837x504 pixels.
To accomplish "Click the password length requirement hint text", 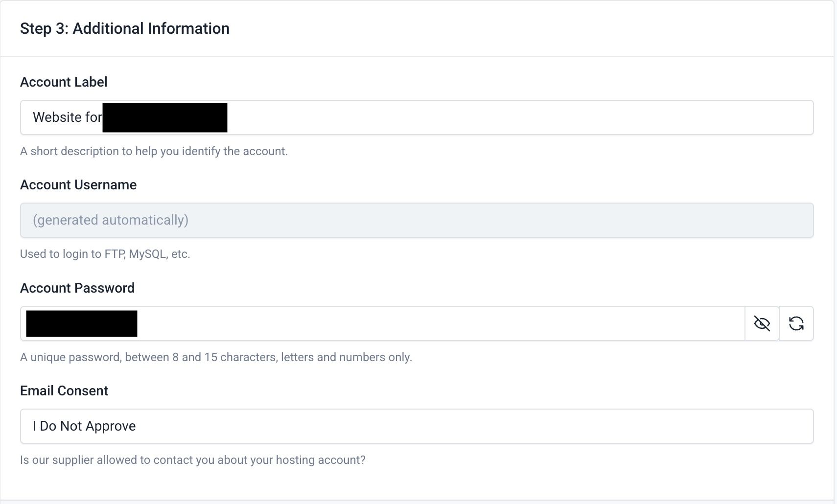I will (216, 357).
